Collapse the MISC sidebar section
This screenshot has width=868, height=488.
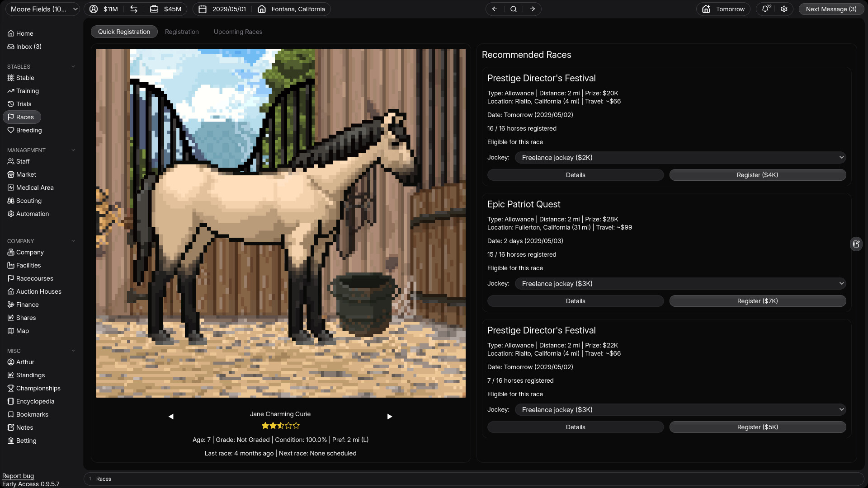[x=73, y=351]
